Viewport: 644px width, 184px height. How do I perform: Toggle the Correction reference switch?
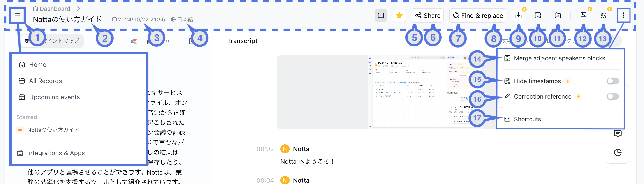pos(612,96)
